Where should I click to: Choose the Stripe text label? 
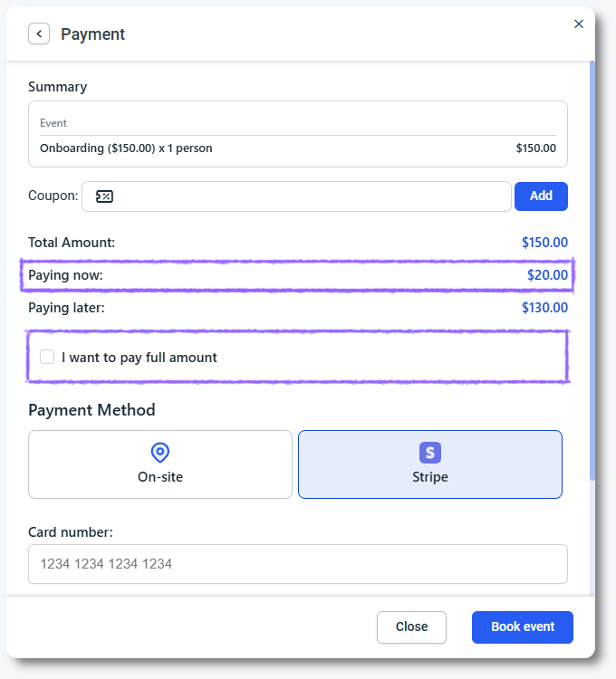coord(430,477)
